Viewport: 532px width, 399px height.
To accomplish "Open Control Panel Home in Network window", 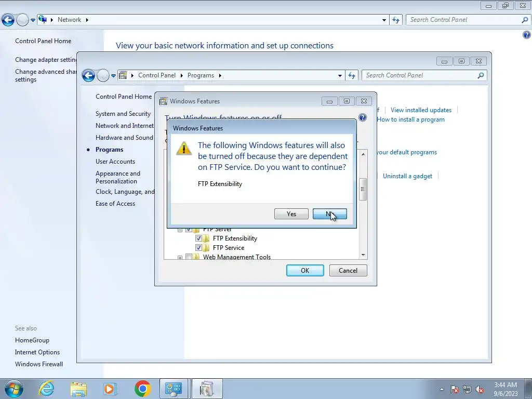I will pyautogui.click(x=43, y=41).
